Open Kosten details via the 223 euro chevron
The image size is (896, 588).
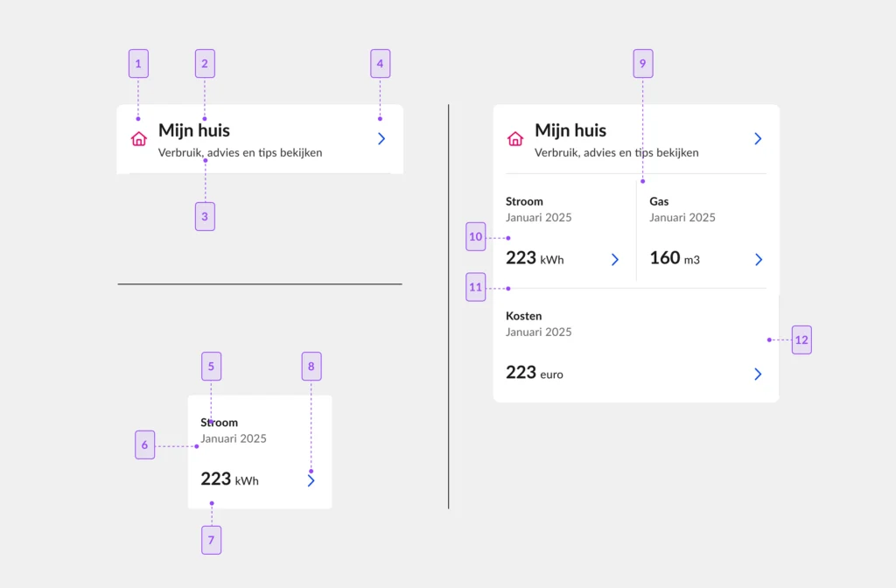click(x=758, y=374)
